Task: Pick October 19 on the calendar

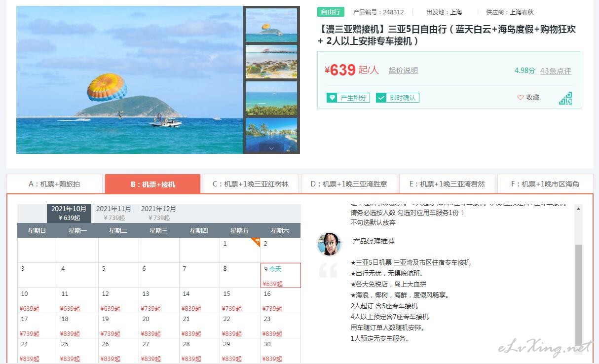Action: coord(118,326)
